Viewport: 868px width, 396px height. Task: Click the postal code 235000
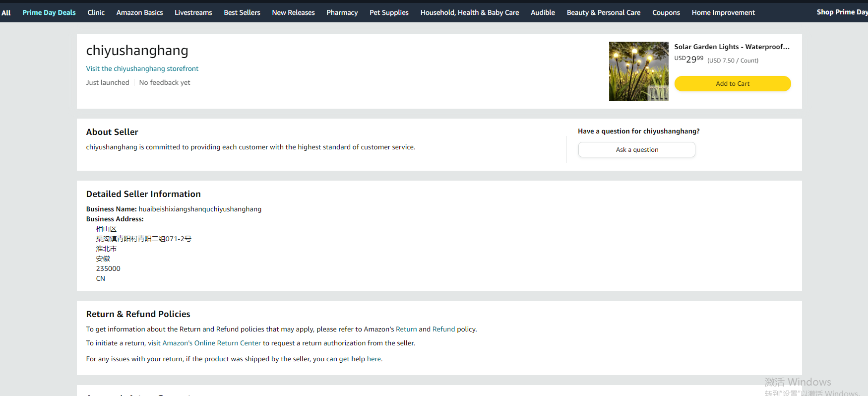pos(108,268)
